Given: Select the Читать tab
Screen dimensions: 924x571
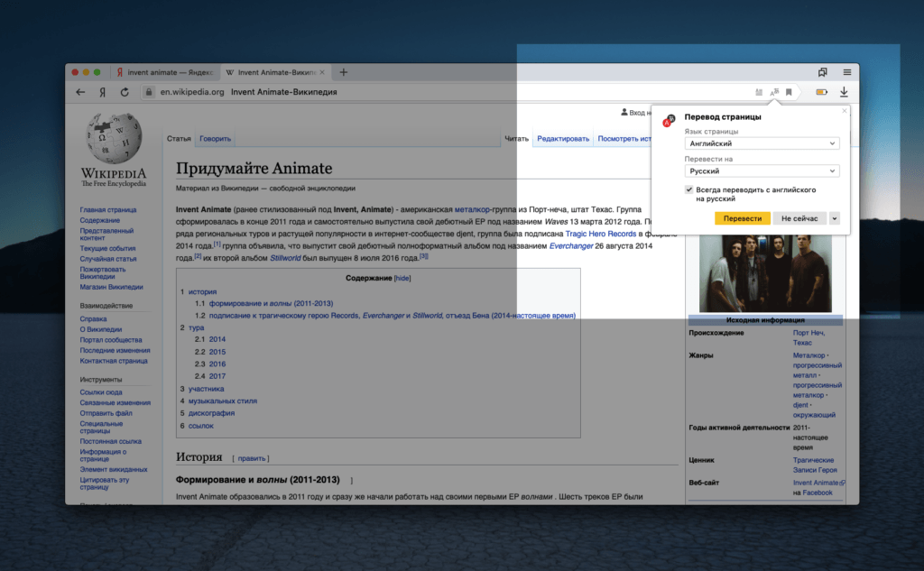Looking at the screenshot, I should [x=517, y=139].
